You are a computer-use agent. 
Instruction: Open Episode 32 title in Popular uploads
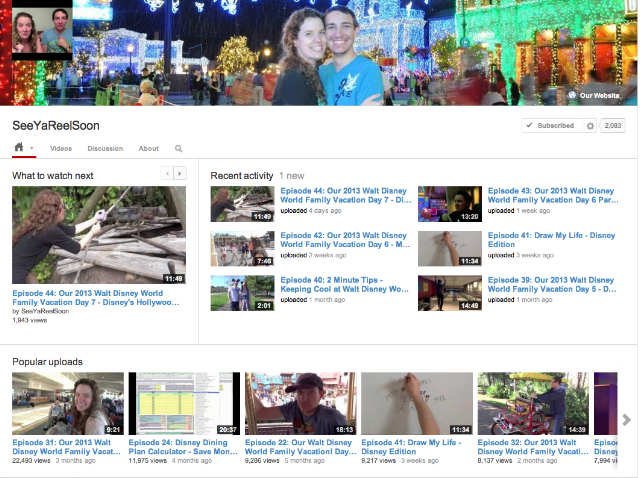533,447
